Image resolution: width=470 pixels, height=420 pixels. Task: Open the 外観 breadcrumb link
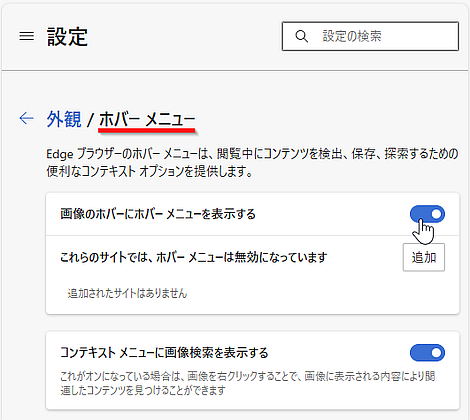click(64, 119)
